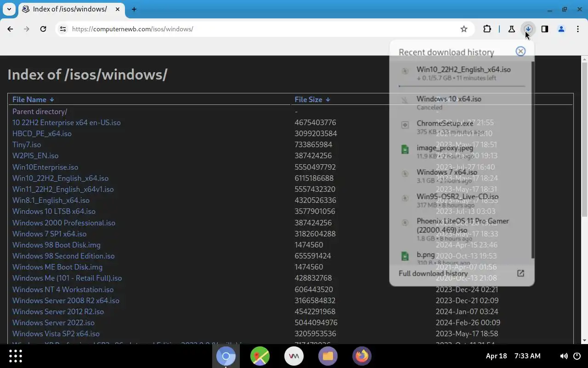588x368 pixels.
Task: Select the Index of /isos/windows/ tab
Action: [x=70, y=9]
